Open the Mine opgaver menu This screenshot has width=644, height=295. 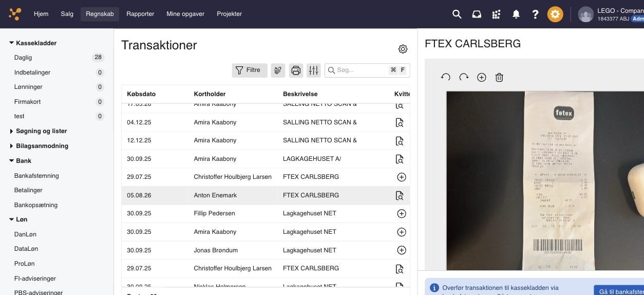coord(185,14)
